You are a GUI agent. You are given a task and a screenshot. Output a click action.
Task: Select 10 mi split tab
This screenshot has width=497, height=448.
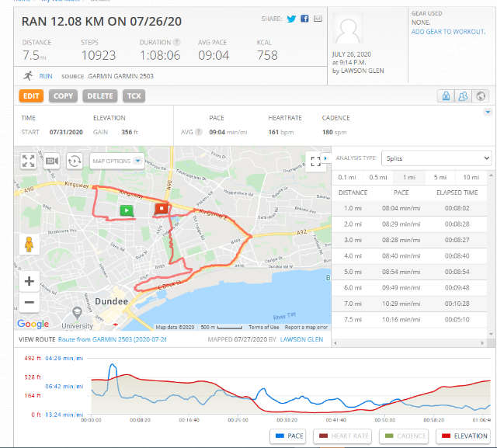point(471,178)
